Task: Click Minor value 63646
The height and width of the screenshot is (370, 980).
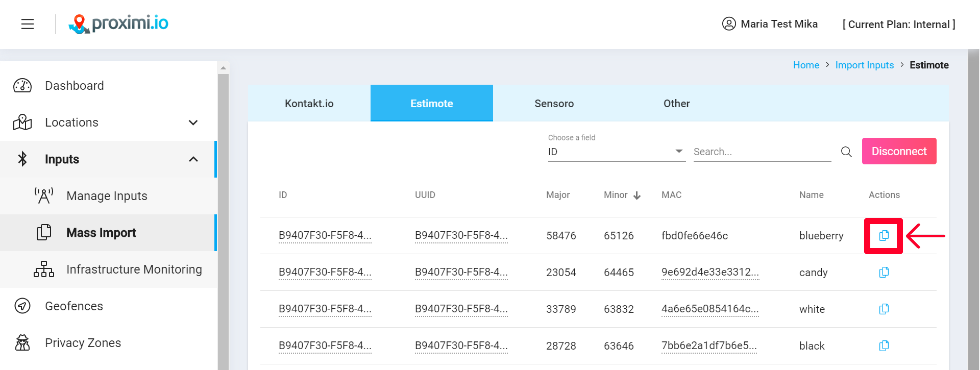Action: point(619,346)
